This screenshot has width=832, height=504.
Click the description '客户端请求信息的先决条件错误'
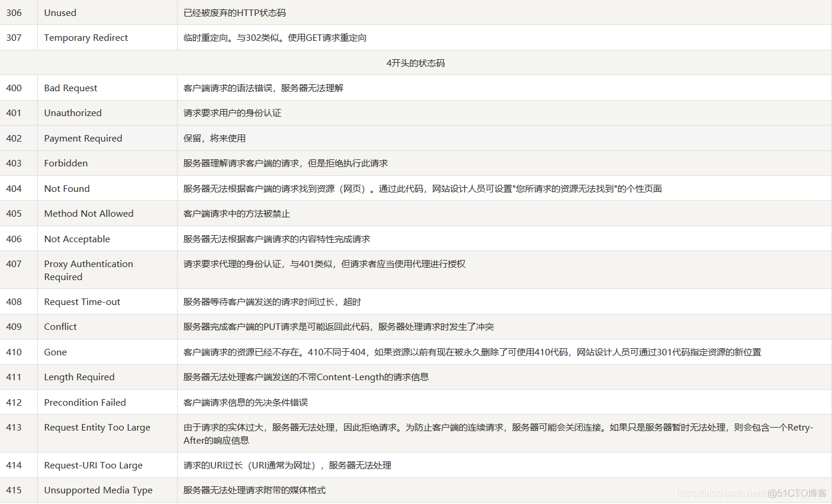246,402
